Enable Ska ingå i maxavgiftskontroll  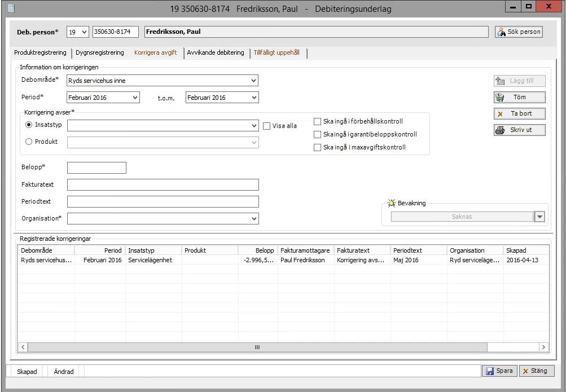coord(317,148)
